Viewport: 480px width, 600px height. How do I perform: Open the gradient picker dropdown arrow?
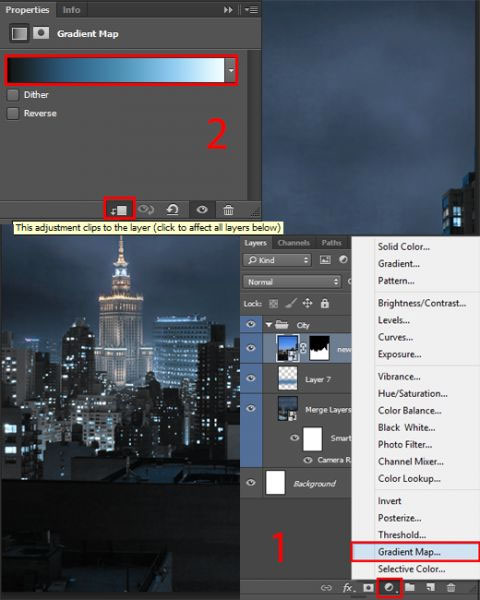click(x=230, y=70)
